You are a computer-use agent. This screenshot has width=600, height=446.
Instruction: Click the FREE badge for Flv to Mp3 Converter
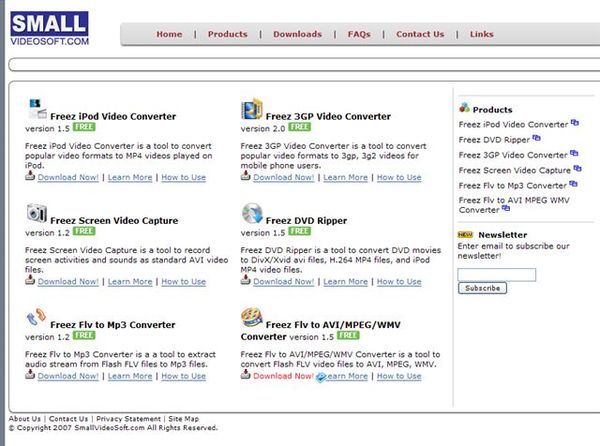84,335
